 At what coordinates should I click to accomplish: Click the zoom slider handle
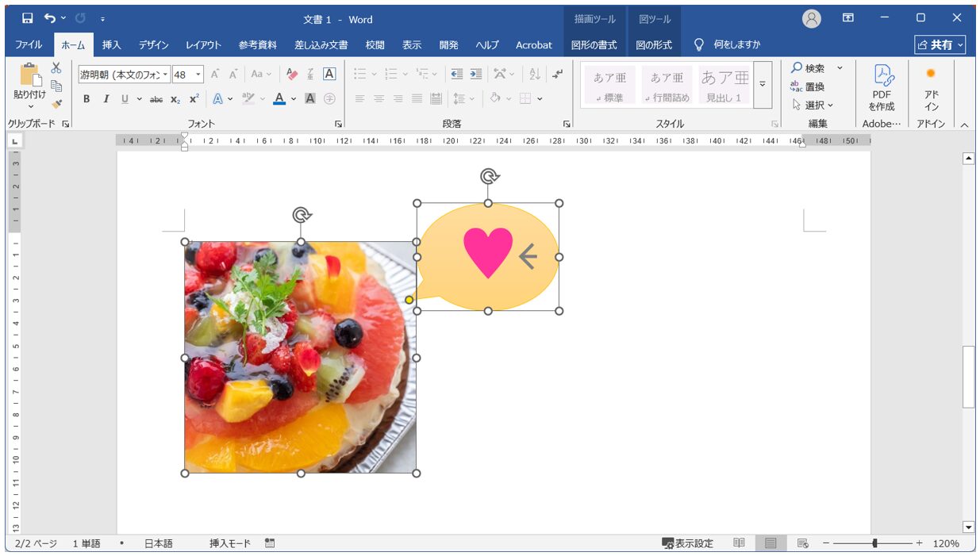[874, 543]
